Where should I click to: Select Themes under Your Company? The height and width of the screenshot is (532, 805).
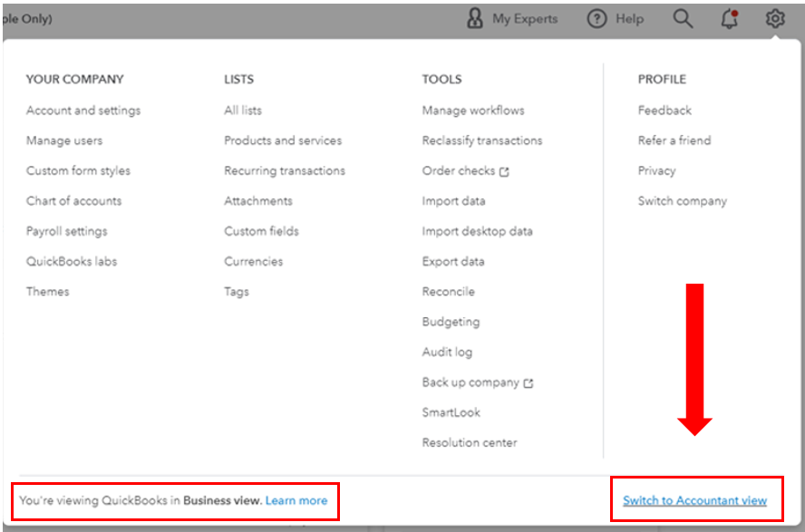tap(48, 292)
